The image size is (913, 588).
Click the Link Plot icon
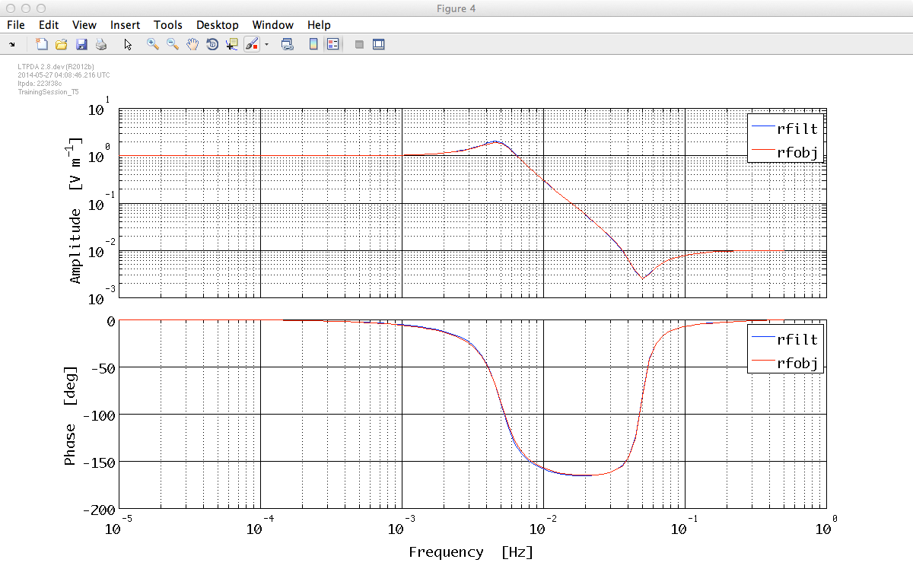click(288, 44)
